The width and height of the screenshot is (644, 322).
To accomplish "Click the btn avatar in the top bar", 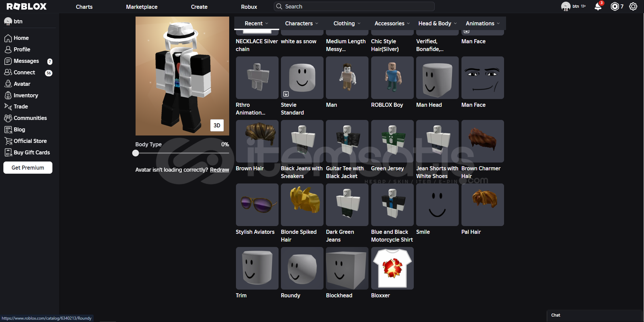I will click(x=566, y=6).
